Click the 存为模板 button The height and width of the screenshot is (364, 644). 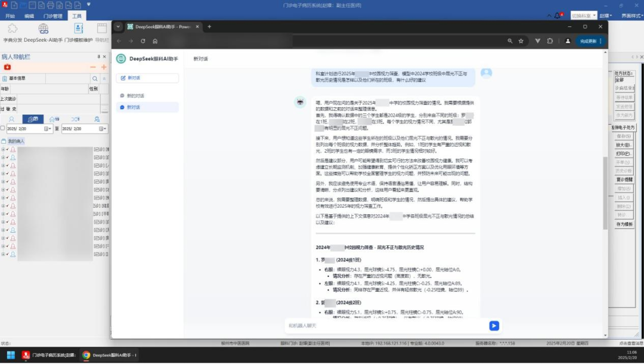coord(624,224)
